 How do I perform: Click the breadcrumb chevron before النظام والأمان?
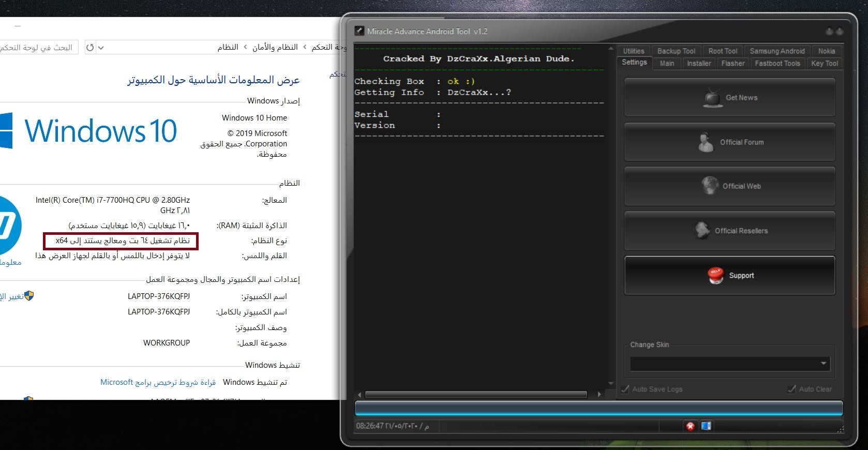[x=305, y=48]
